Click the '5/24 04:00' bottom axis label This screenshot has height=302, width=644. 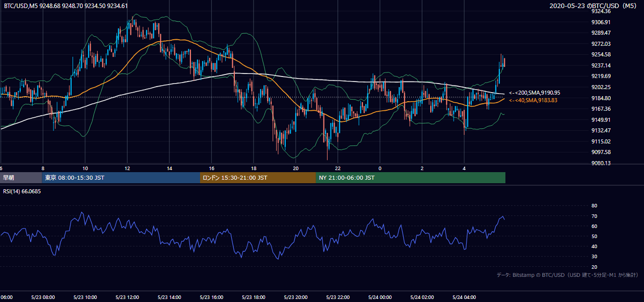(x=464, y=297)
